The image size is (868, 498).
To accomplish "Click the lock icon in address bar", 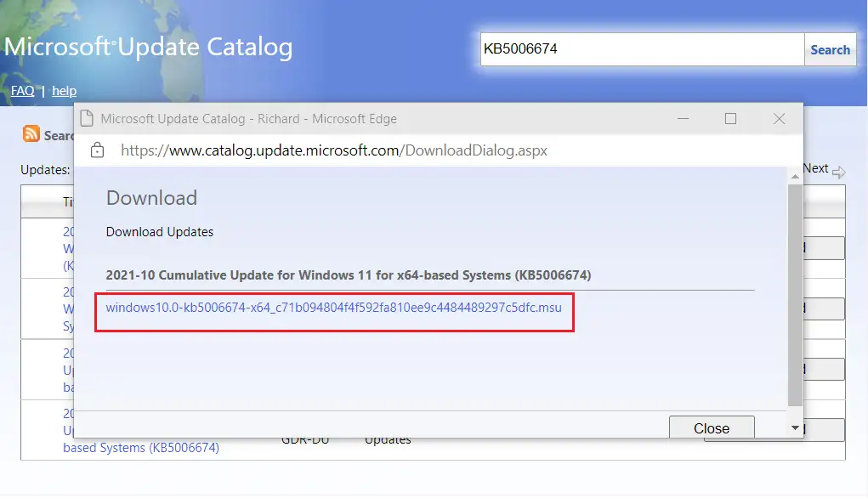I will click(x=98, y=150).
